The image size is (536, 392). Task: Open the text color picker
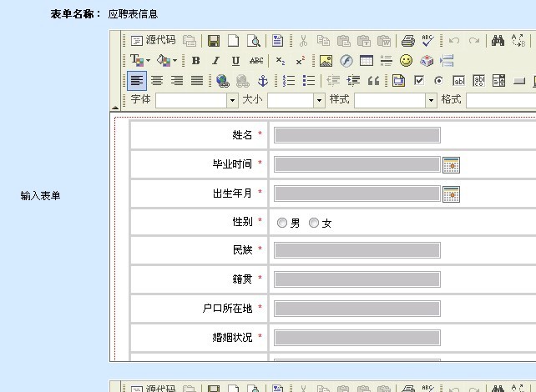[x=137, y=61]
